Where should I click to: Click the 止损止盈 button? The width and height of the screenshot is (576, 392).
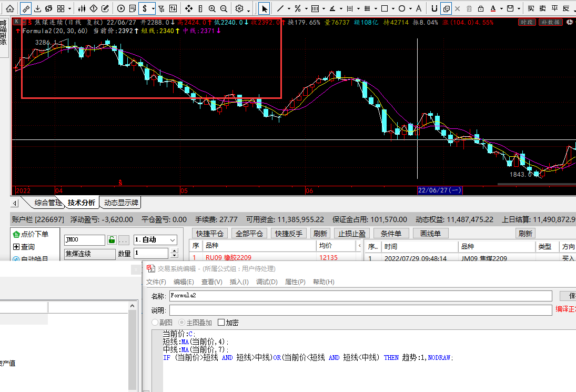click(x=352, y=234)
